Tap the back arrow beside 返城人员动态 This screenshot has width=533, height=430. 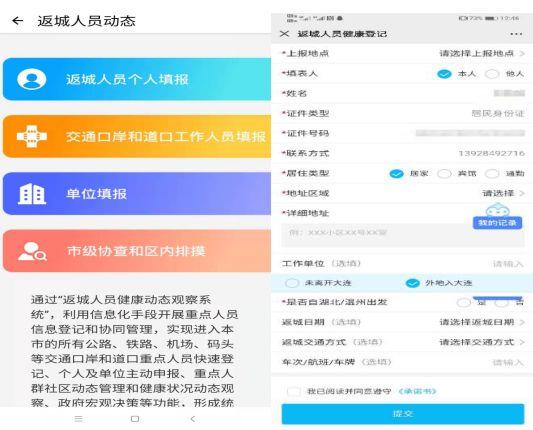[x=18, y=21]
